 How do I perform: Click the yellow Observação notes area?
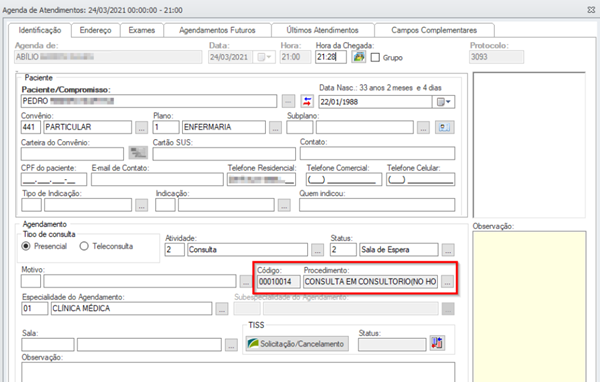529,306
